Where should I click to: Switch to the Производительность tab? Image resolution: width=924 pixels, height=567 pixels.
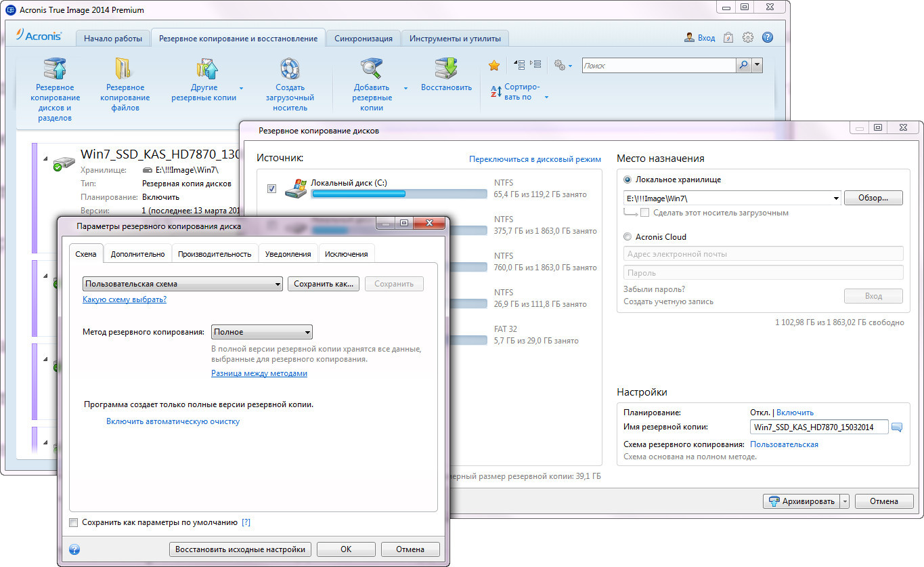215,254
